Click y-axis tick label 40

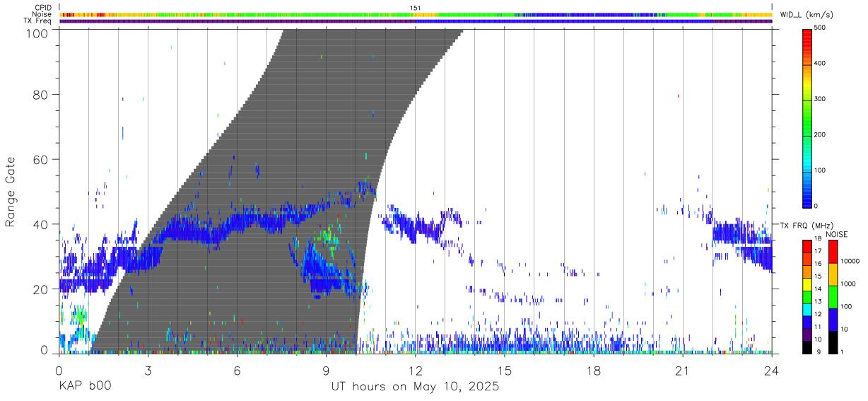coord(40,225)
